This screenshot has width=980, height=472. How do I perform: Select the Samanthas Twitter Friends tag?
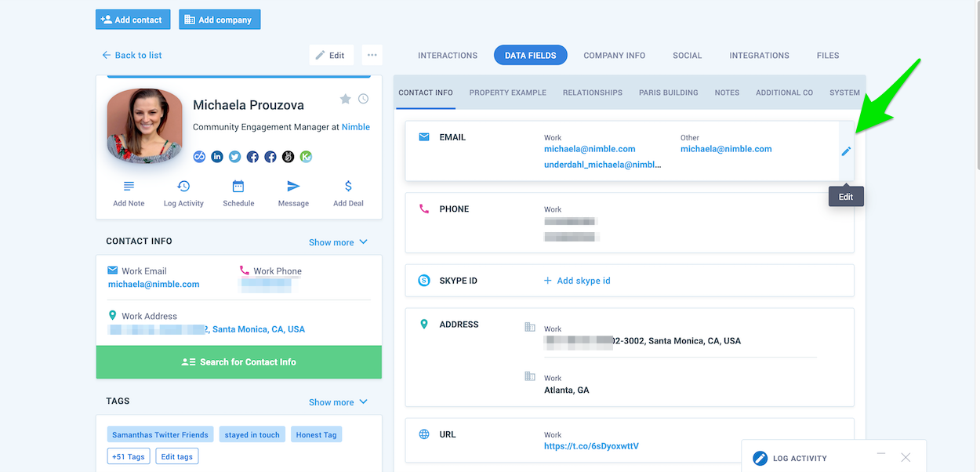[160, 434]
